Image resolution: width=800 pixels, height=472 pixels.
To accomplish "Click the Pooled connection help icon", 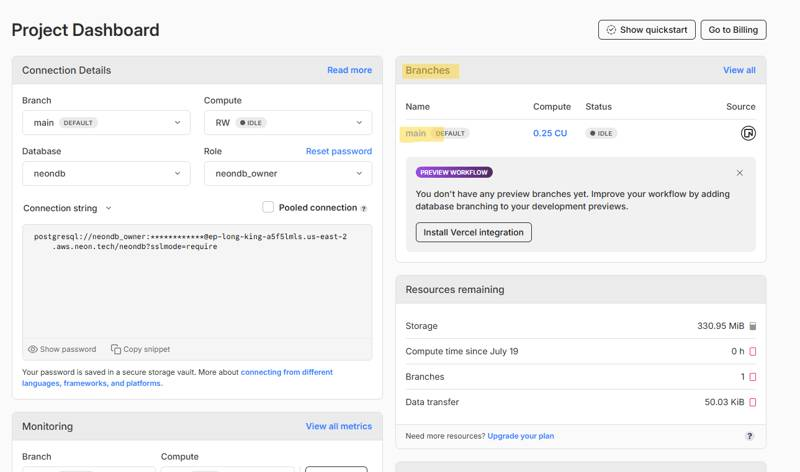I will 364,209.
